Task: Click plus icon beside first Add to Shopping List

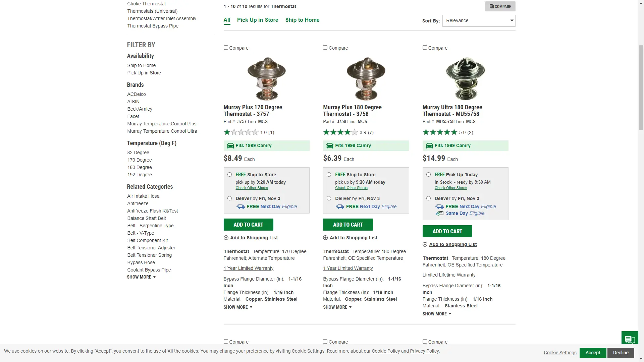Action: coord(226,238)
